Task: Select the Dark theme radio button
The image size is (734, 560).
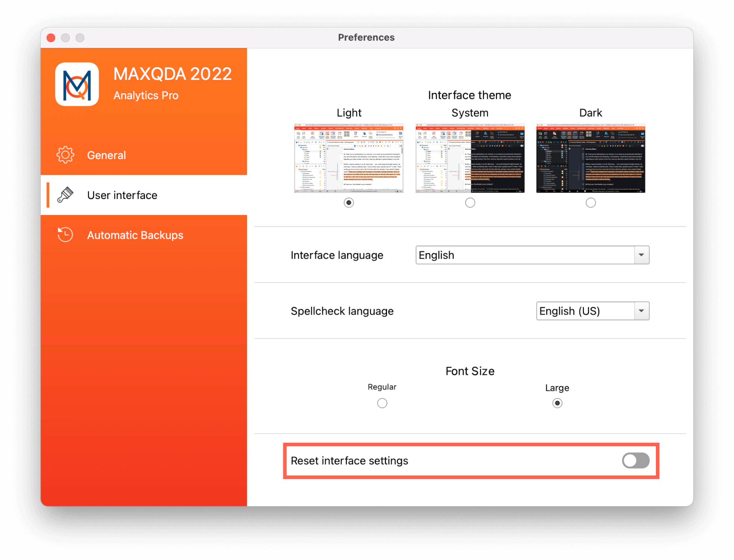Action: [591, 203]
